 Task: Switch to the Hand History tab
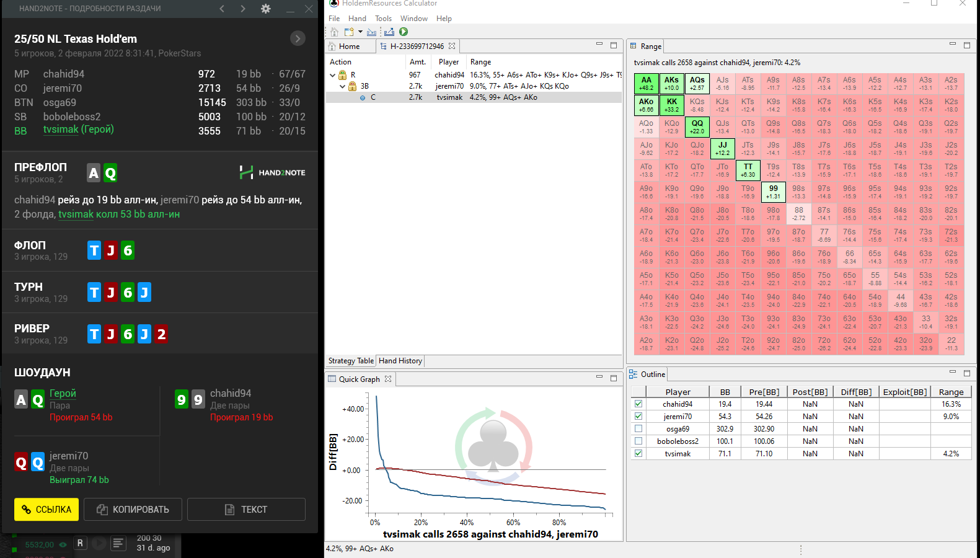[400, 361]
